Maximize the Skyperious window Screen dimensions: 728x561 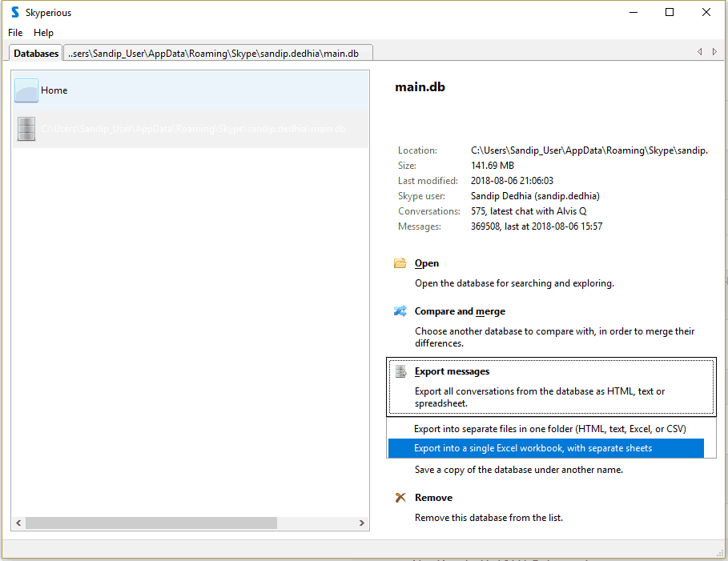pyautogui.click(x=670, y=12)
